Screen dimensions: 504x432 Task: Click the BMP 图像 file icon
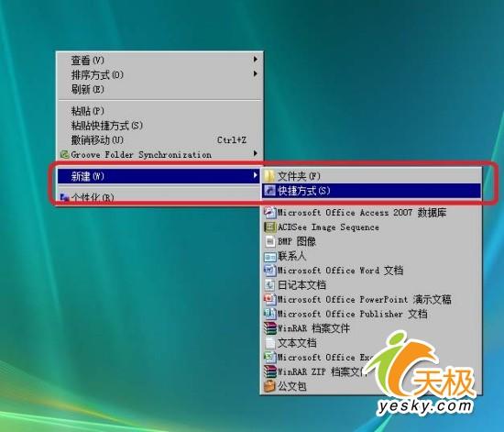point(269,241)
